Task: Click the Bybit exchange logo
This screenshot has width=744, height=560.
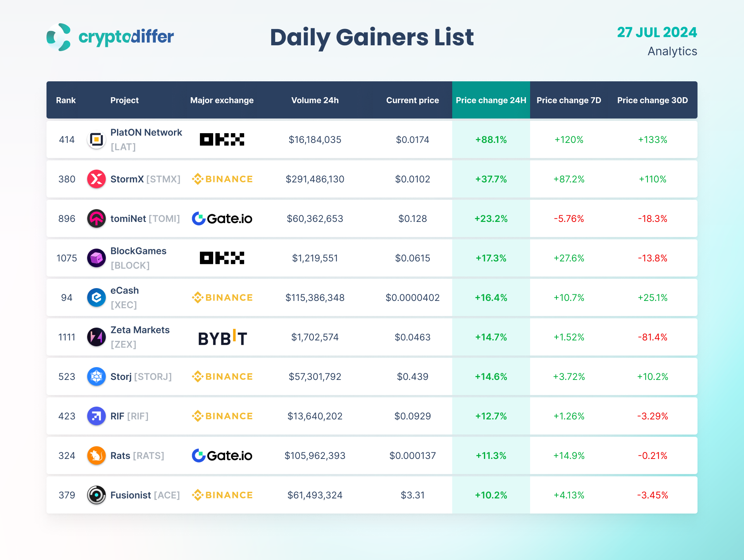Action: 222,338
